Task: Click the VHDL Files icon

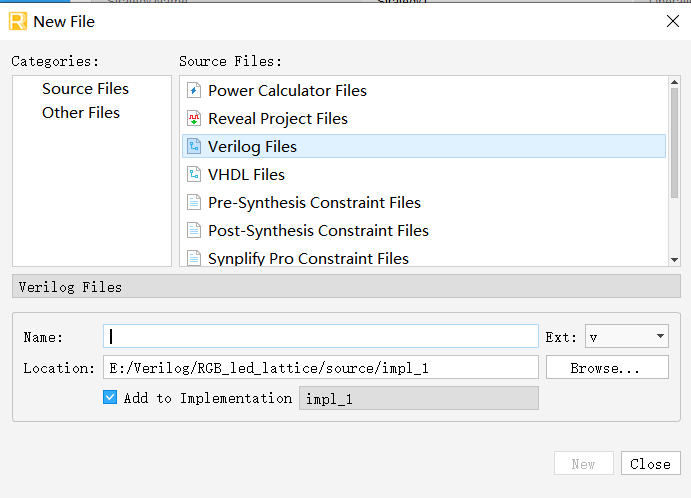Action: (x=194, y=175)
